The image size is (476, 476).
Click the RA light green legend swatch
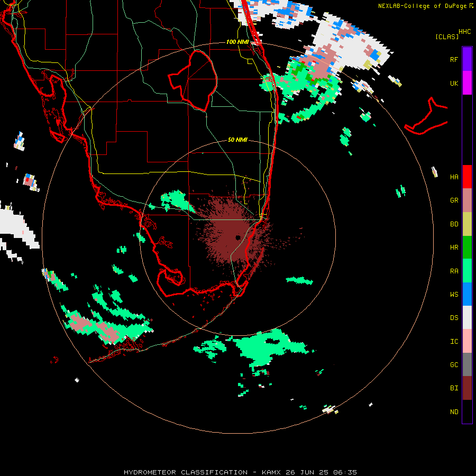467,271
